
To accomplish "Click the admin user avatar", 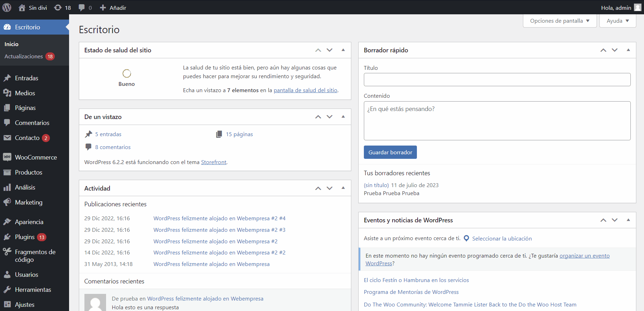I will (637, 8).
